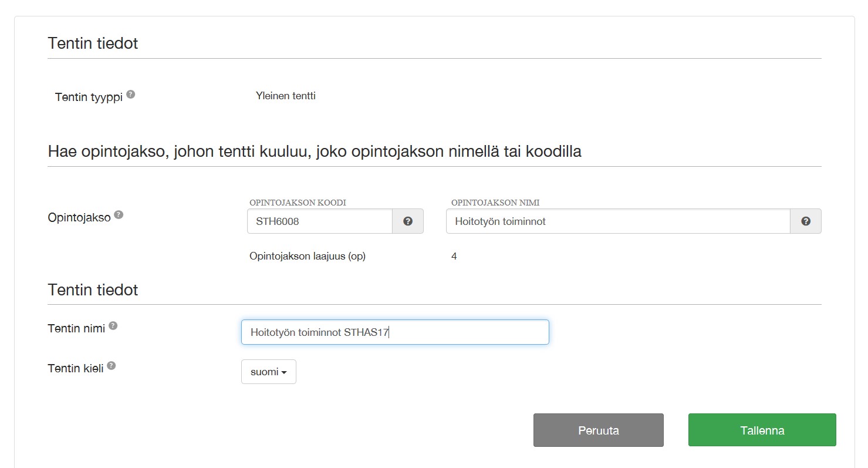
Task: Click help icon next to Tentin tyyppi
Action: point(130,94)
